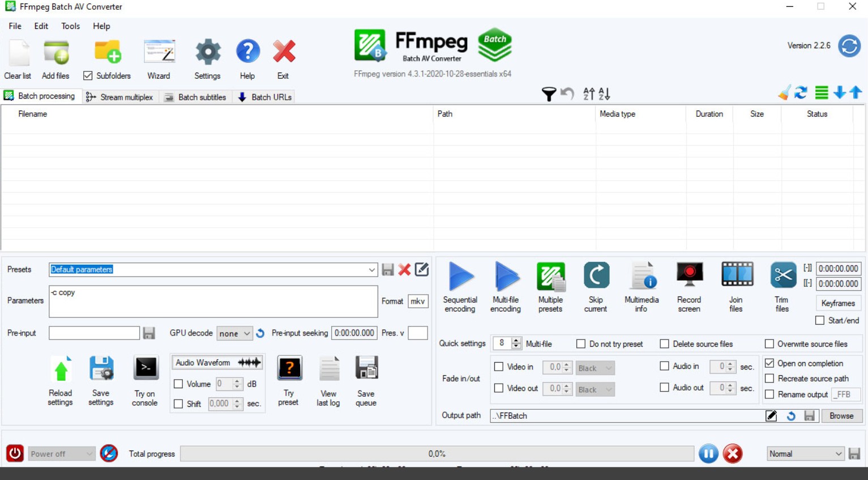Viewport: 868px width, 480px height.
Task: Click the Keyframes button
Action: click(x=838, y=304)
